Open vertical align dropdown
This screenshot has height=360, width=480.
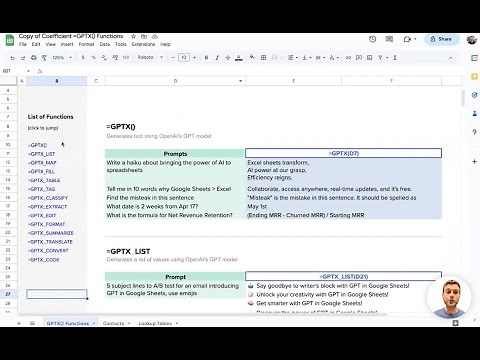click(x=307, y=58)
